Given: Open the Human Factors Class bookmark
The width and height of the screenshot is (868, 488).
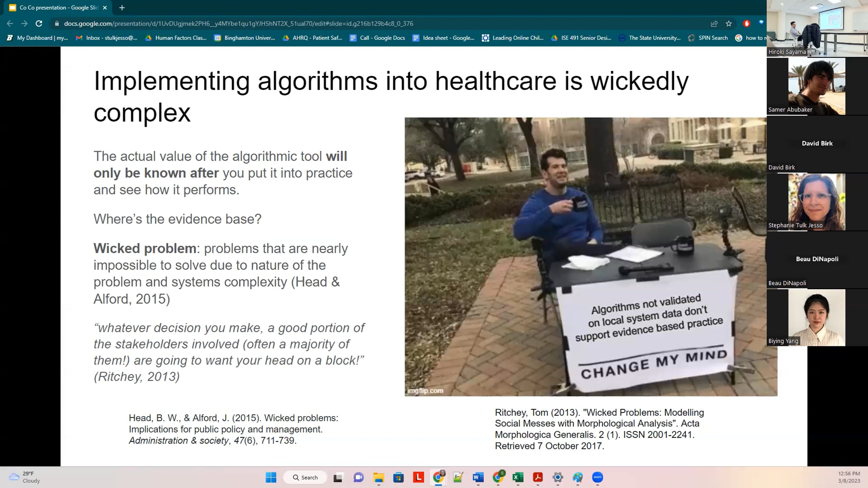Looking at the screenshot, I should [176, 38].
